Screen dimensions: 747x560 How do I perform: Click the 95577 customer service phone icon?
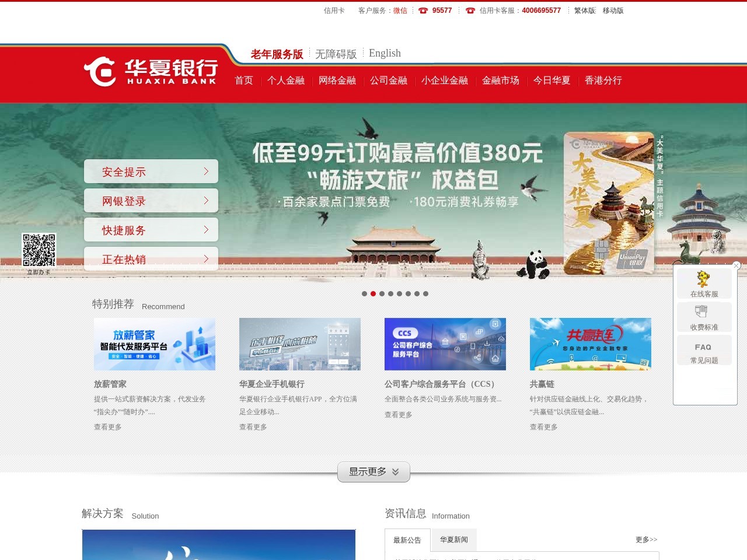423,10
